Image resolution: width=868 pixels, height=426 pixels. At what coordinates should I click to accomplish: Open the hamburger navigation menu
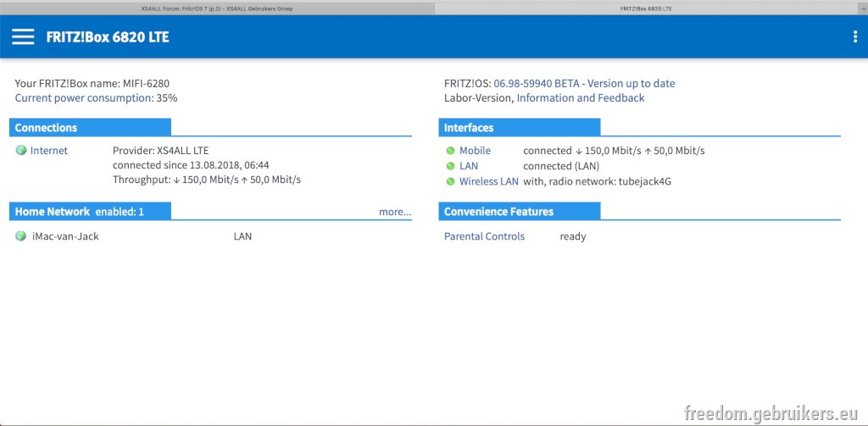pyautogui.click(x=23, y=37)
